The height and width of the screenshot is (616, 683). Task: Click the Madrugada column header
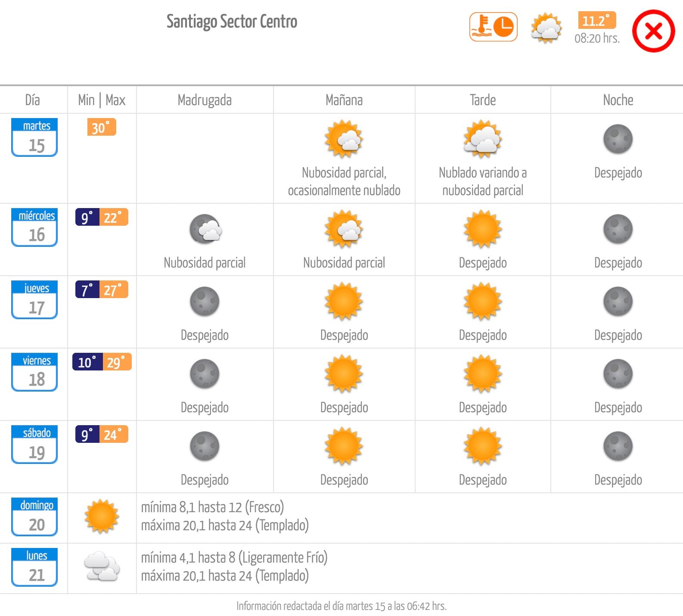[x=205, y=100]
